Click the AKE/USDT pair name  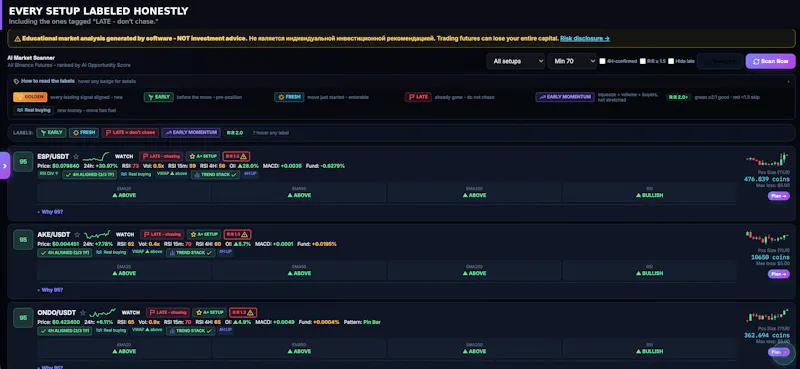[x=54, y=234]
